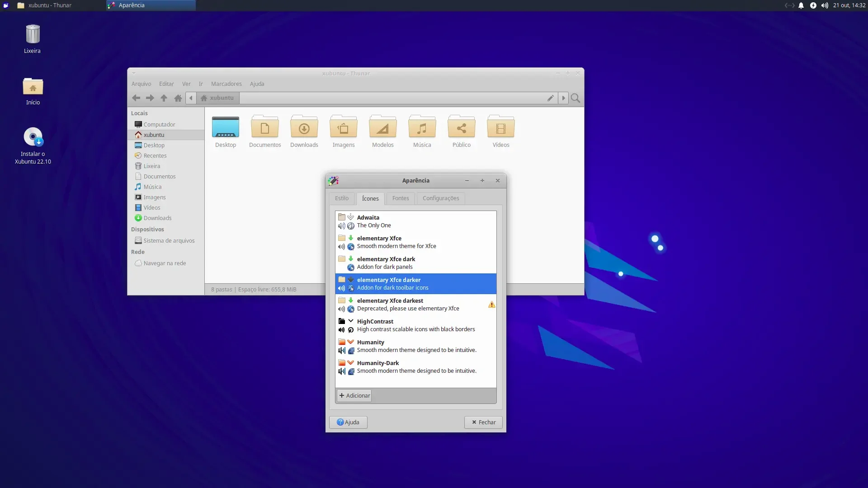Click the Aparência window title icon
Viewport: 868px width, 488px height.
click(334, 181)
